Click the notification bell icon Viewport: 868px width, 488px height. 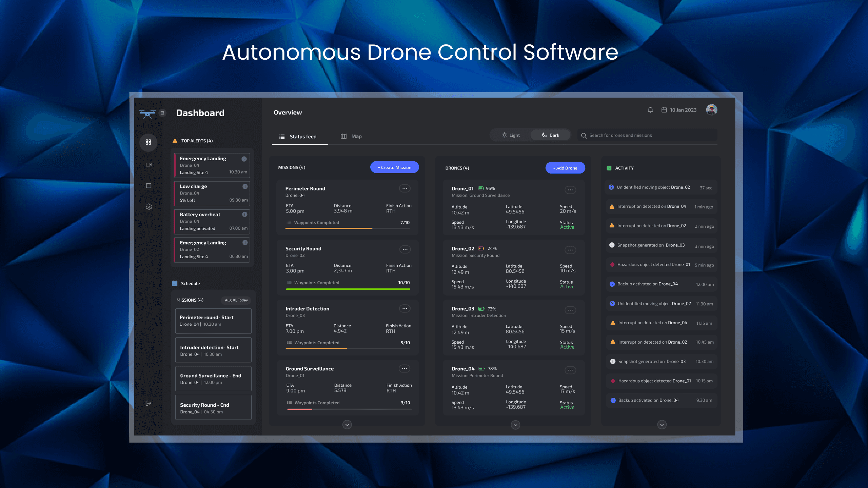click(650, 110)
